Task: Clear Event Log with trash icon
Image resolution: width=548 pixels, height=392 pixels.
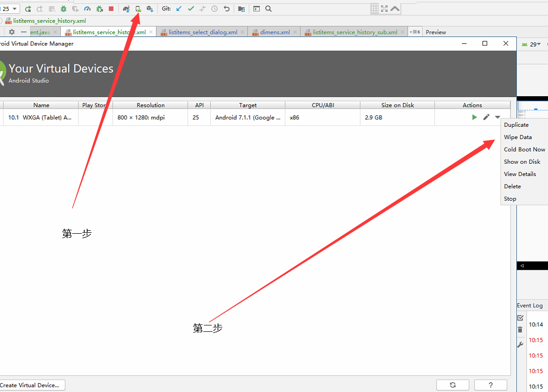Action: coord(520,329)
